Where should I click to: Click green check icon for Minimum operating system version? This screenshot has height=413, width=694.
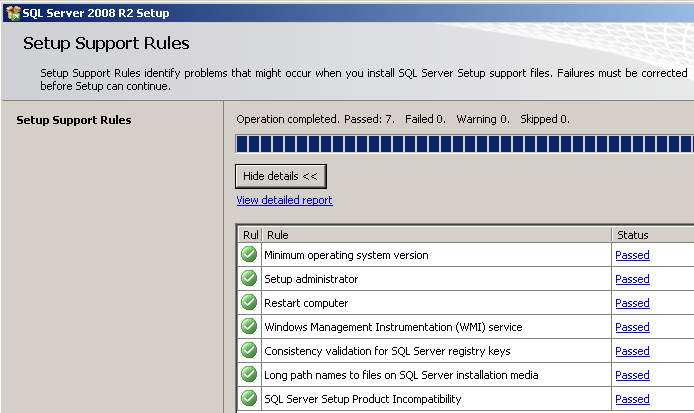[x=249, y=255]
